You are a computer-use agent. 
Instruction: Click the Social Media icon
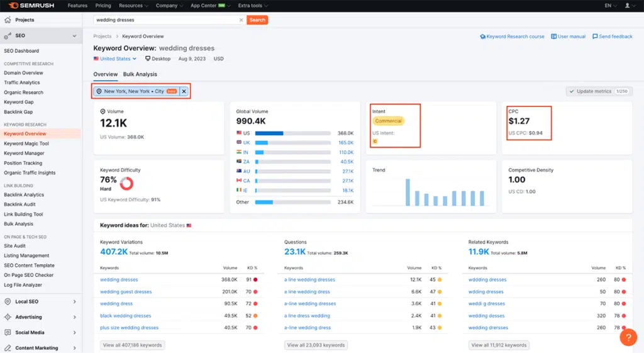[8, 332]
